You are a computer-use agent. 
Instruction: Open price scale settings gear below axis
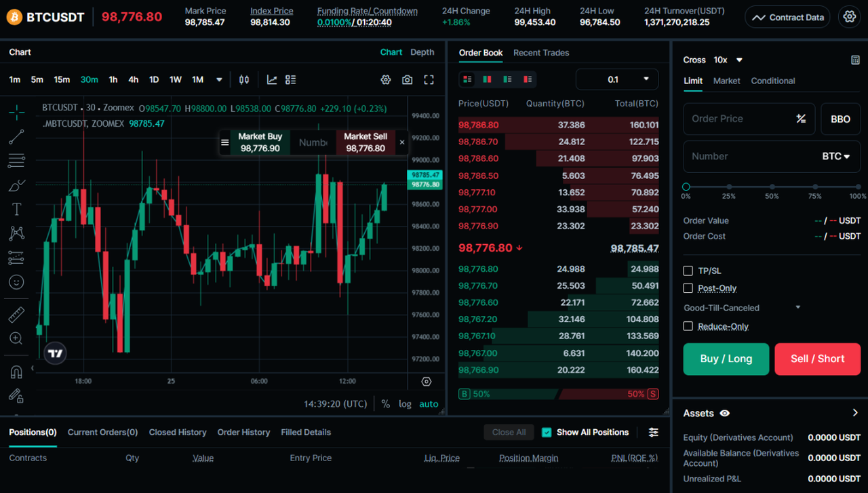click(427, 382)
